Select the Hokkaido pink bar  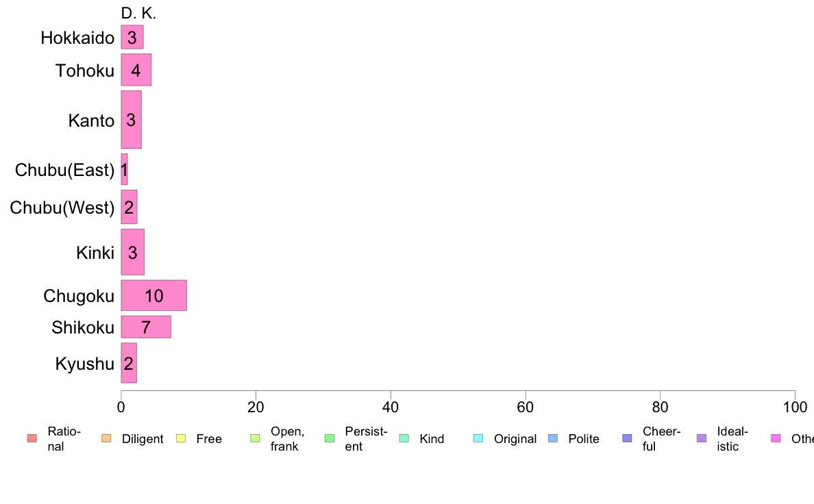click(132, 37)
